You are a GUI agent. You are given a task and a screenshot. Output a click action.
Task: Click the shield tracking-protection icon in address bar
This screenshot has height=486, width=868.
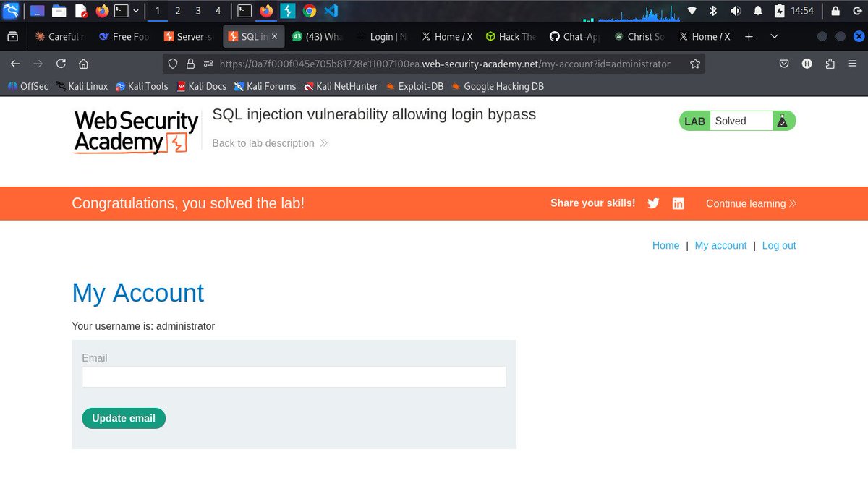click(x=171, y=63)
